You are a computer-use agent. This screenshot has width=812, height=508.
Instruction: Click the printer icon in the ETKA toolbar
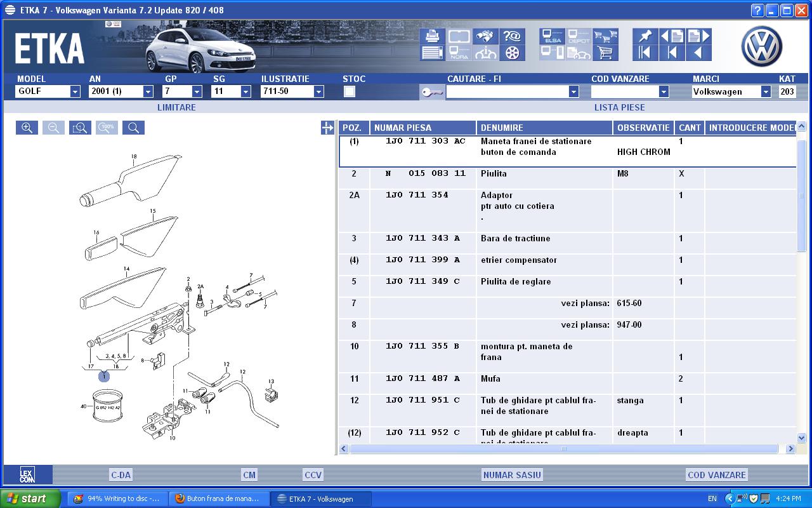[x=433, y=36]
